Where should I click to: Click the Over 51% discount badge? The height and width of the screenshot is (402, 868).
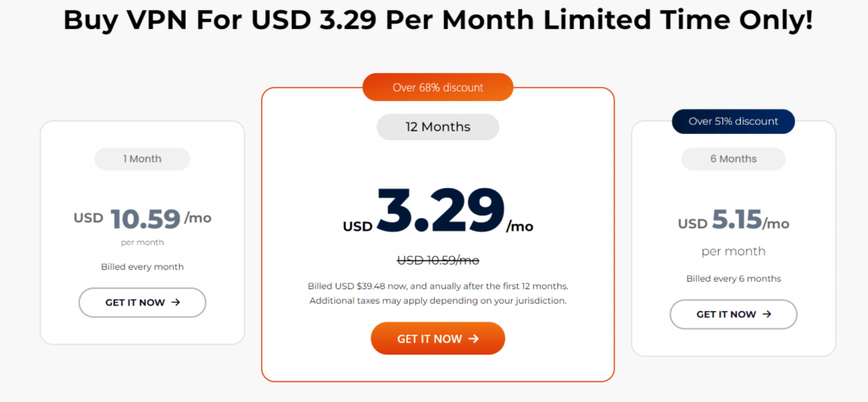point(733,121)
